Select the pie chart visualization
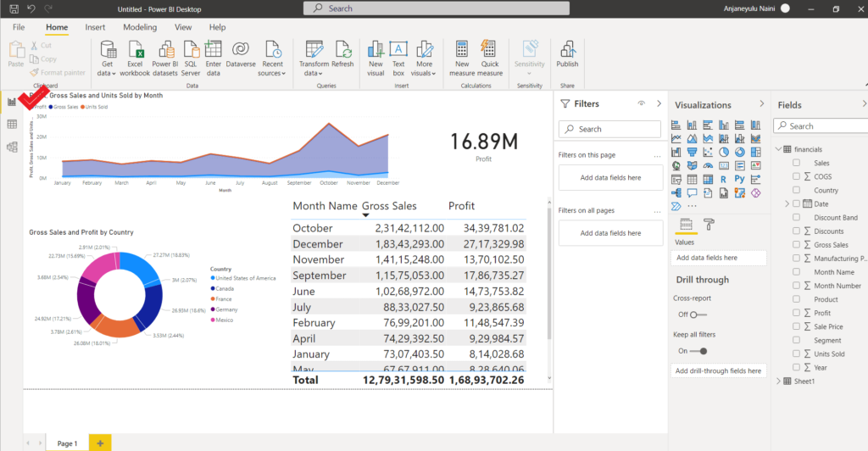The width and height of the screenshot is (868, 451). [724, 152]
